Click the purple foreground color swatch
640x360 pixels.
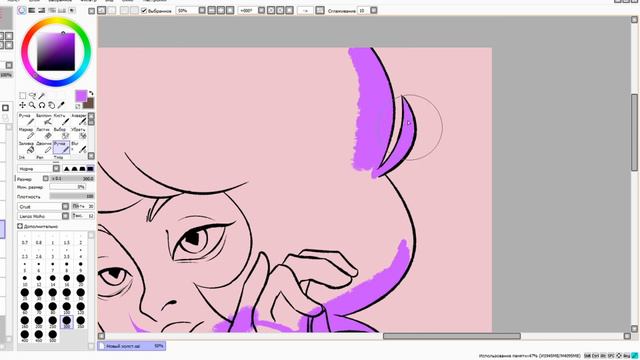pyautogui.click(x=81, y=96)
